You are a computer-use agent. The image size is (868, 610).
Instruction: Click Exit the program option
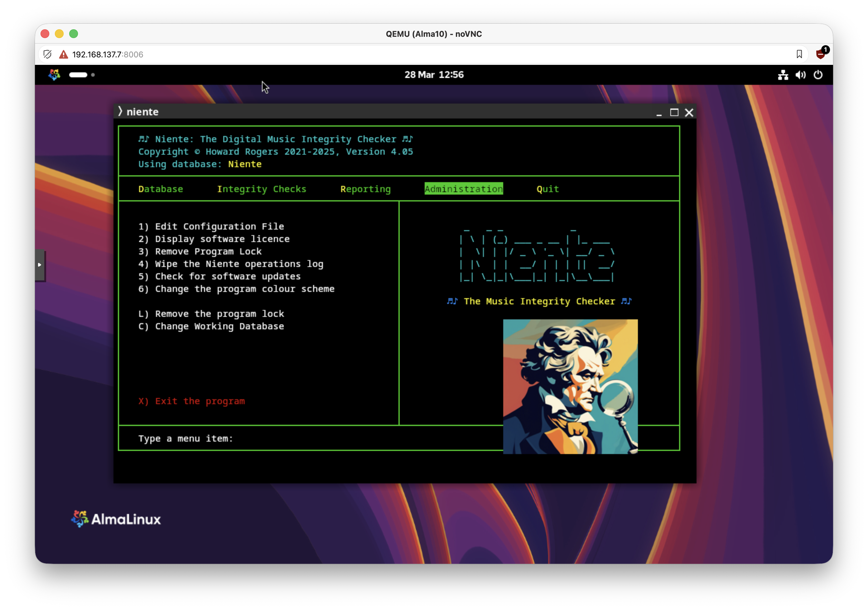(200, 401)
